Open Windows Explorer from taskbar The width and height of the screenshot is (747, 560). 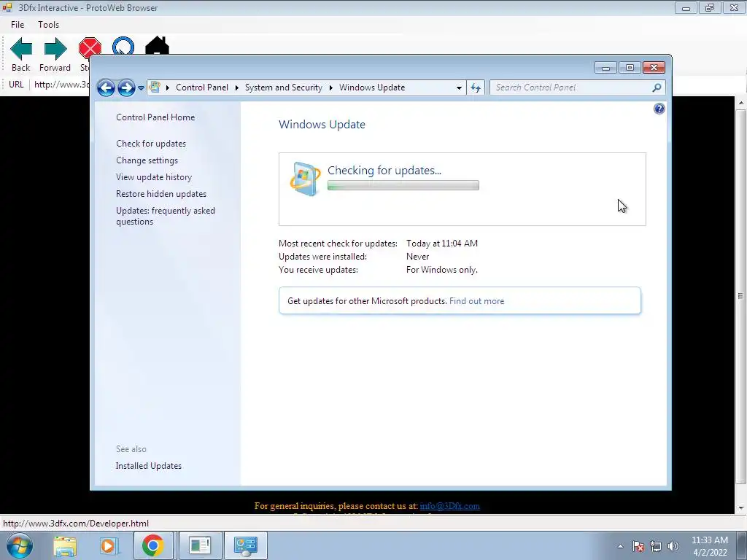point(65,545)
